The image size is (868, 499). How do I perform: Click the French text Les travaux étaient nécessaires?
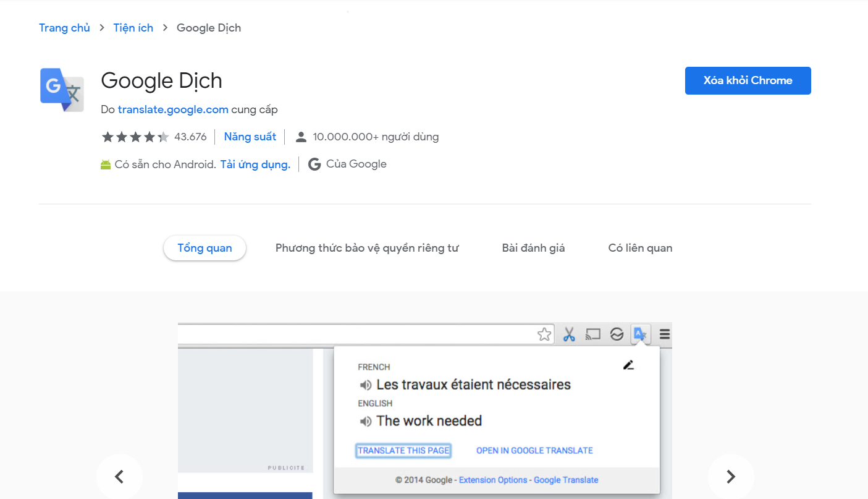click(473, 385)
